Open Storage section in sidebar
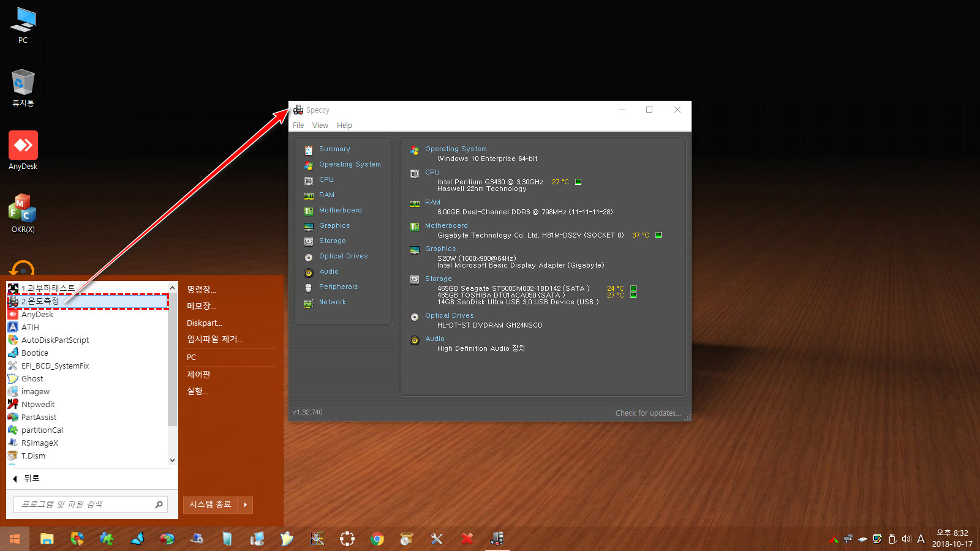The width and height of the screenshot is (980, 551). (333, 241)
